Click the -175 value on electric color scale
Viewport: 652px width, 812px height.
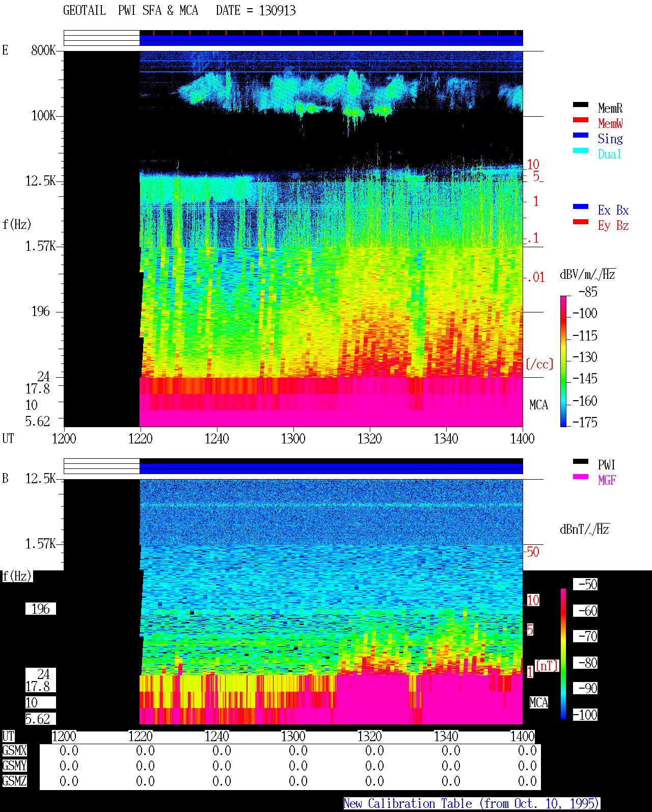pyautogui.click(x=585, y=422)
